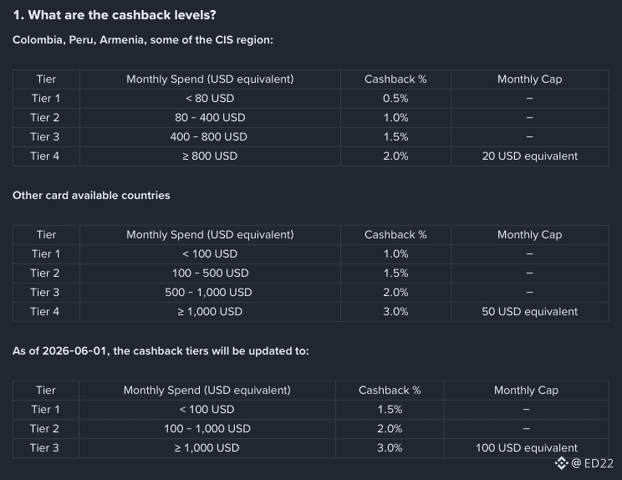Click the 'Other card available countries' subtitle
The height and width of the screenshot is (480, 622).
tap(91, 196)
